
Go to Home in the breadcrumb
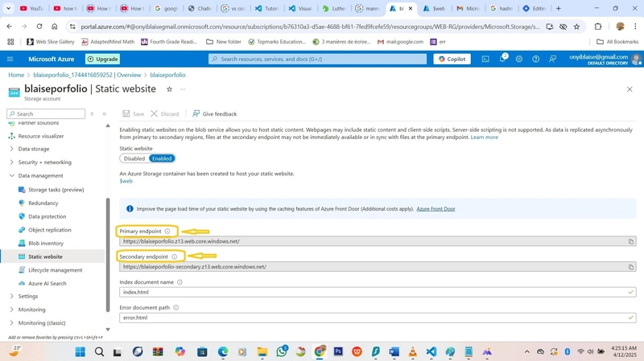point(16,75)
